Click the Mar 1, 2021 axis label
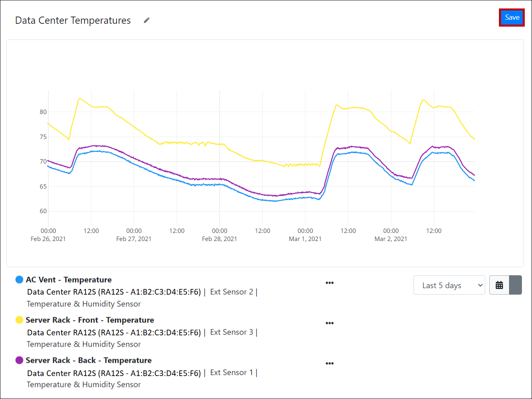This screenshot has height=399, width=532. point(305,239)
